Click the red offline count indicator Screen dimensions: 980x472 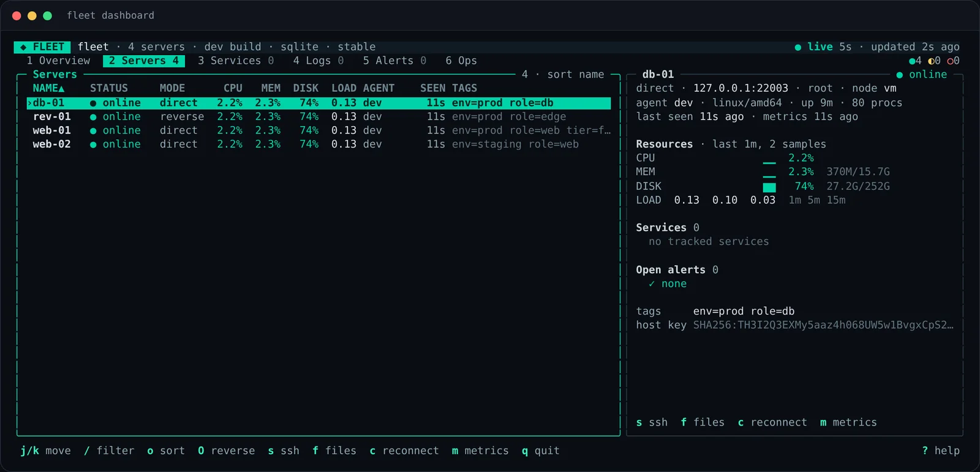(953, 61)
